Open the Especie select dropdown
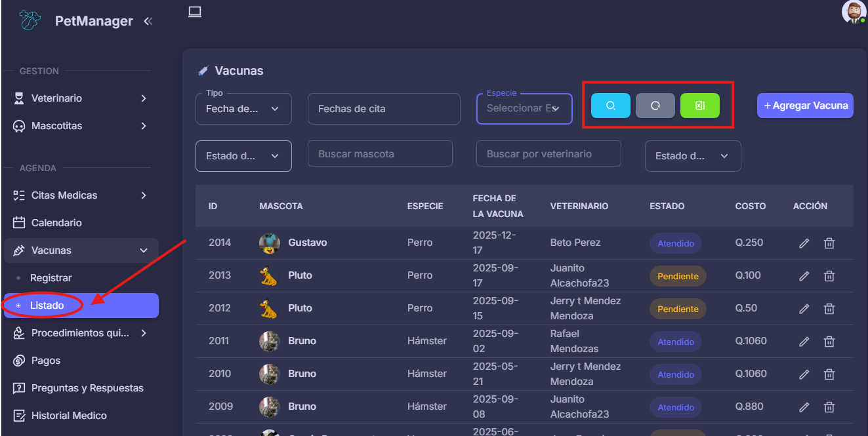868x436 pixels. [x=524, y=109]
